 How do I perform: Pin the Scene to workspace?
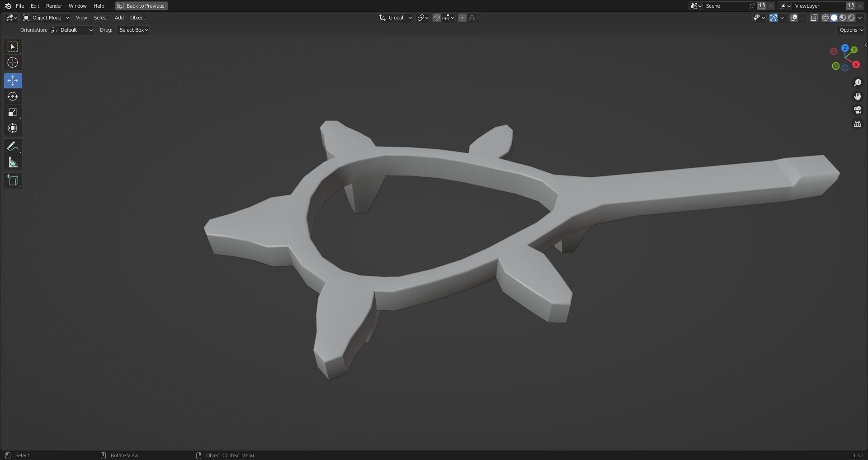[x=751, y=6]
